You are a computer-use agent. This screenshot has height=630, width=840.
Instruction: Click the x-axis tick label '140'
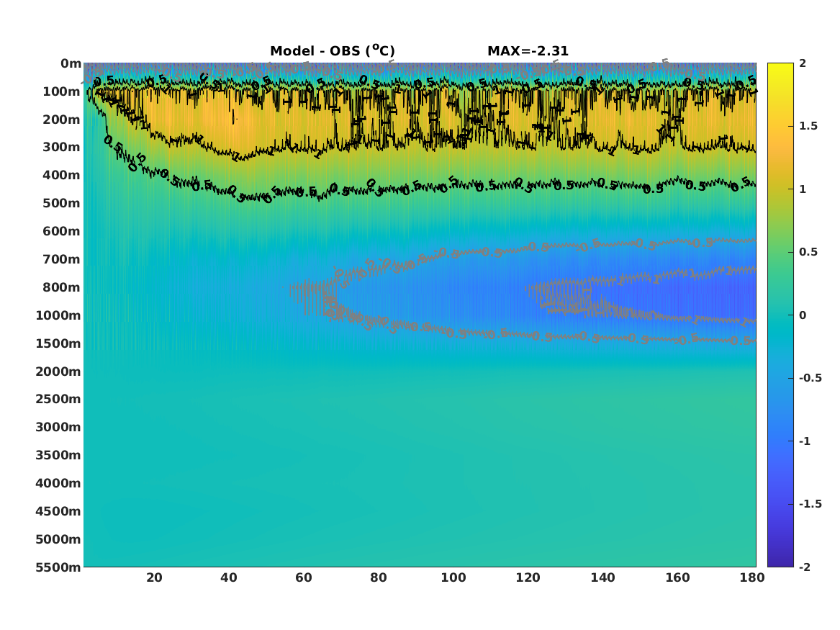pos(602,577)
